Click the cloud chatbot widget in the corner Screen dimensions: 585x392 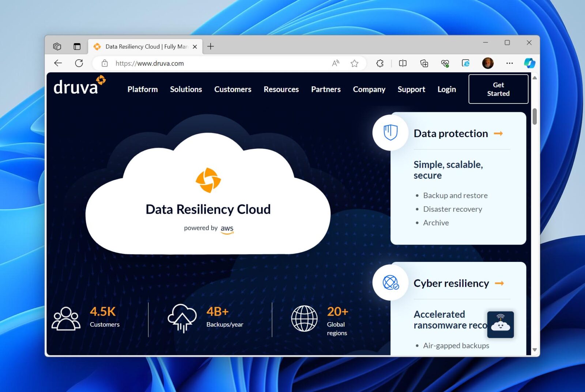pos(501,324)
